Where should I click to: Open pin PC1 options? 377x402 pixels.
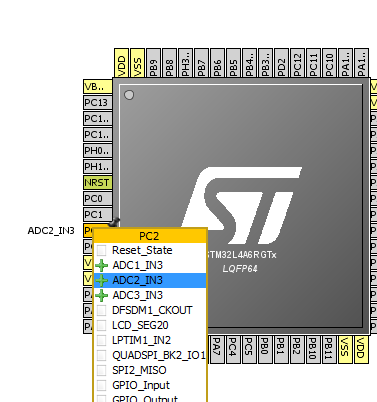[x=98, y=215]
